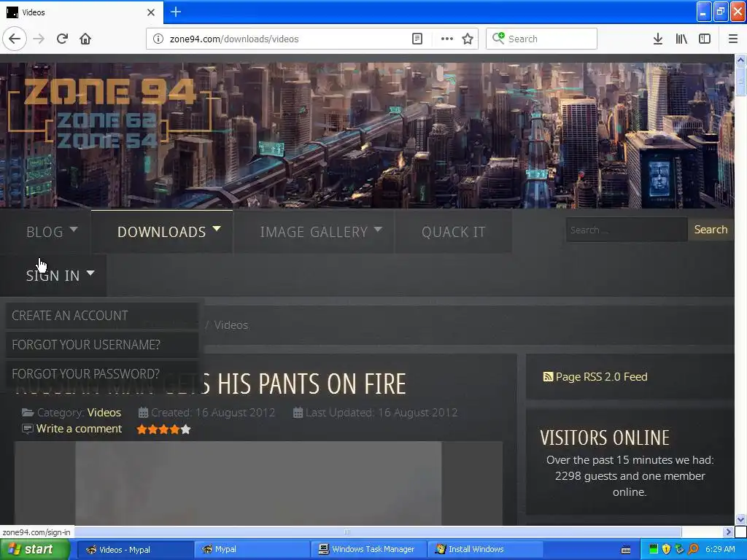Show the sidebars icon
The width and height of the screenshot is (747, 560).
click(705, 39)
